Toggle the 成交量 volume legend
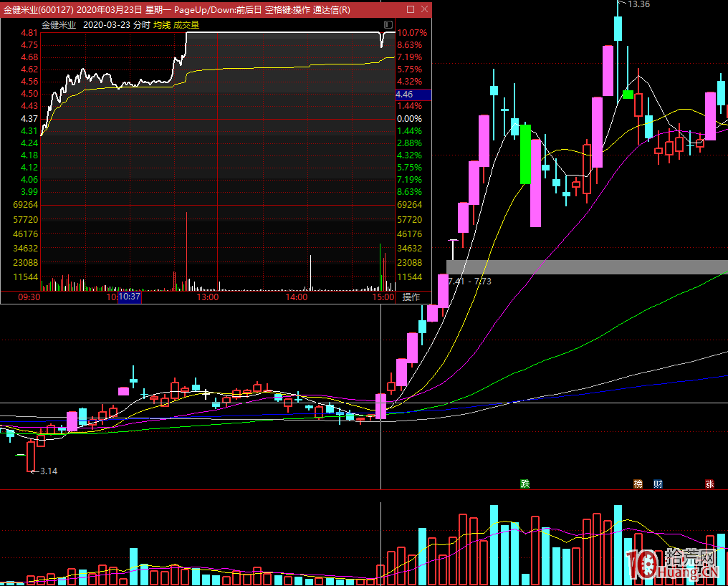 coord(186,25)
